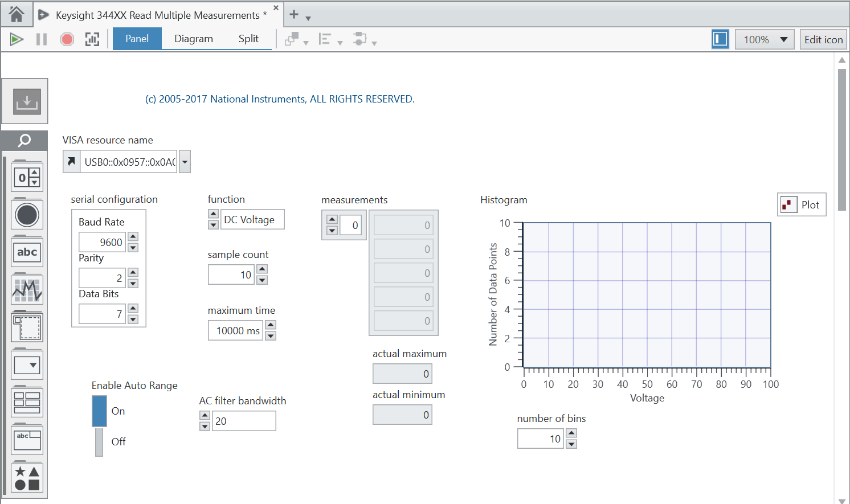Image resolution: width=850 pixels, height=504 pixels.
Task: Toggle the right rail panel visibility
Action: [720, 39]
